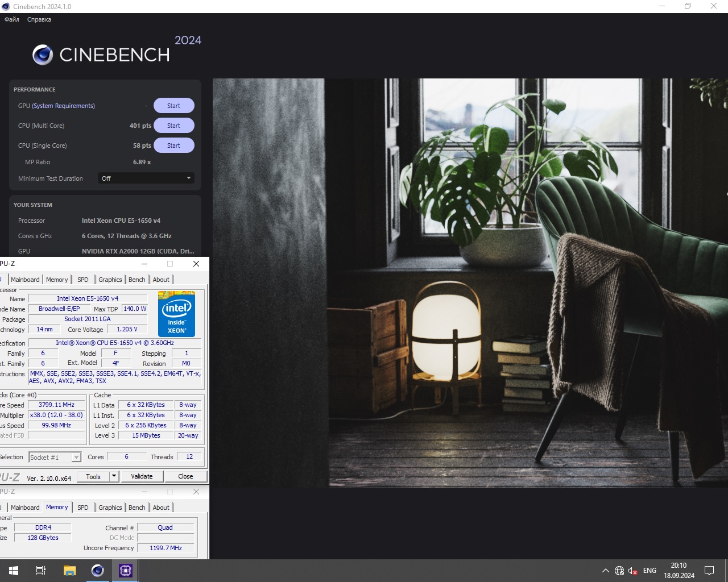The height and width of the screenshot is (582, 728).
Task: Open the Справка menu
Action: coord(39,19)
